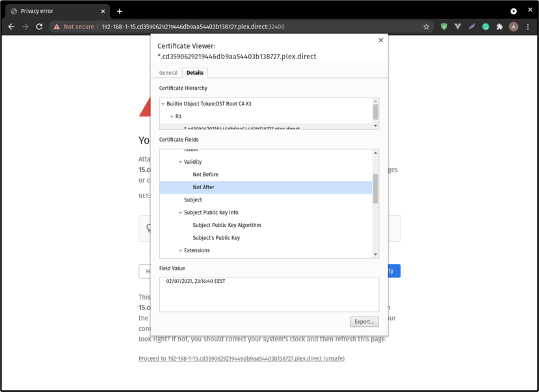Select Builtin Object Token:DST Root CA X3

(209, 104)
